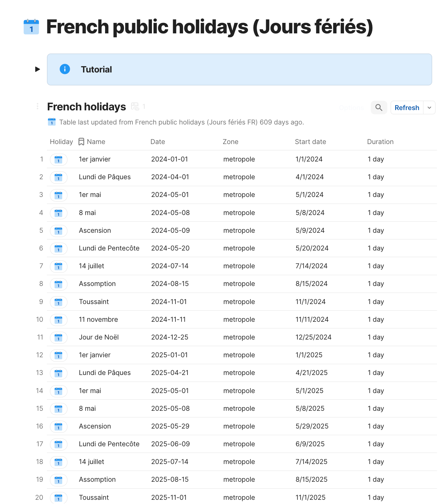Click the bookmark icon next to Name column
The width and height of the screenshot is (443, 504).
(x=81, y=142)
